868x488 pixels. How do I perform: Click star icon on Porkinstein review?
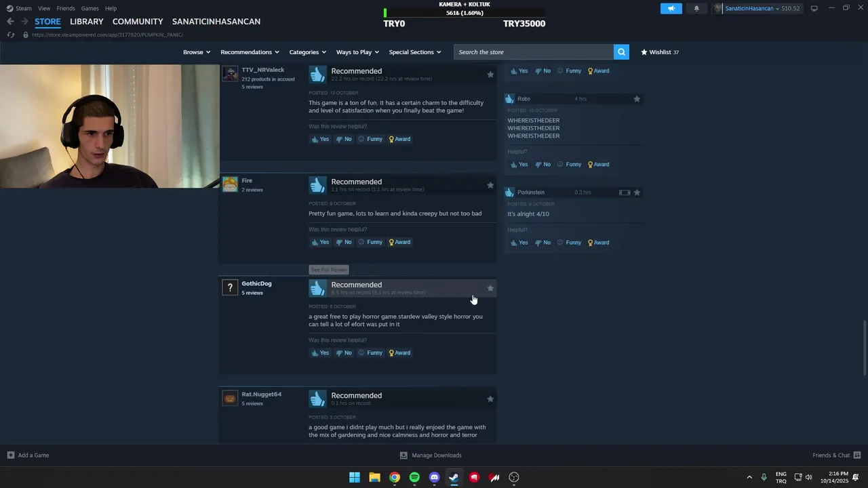[637, 192]
